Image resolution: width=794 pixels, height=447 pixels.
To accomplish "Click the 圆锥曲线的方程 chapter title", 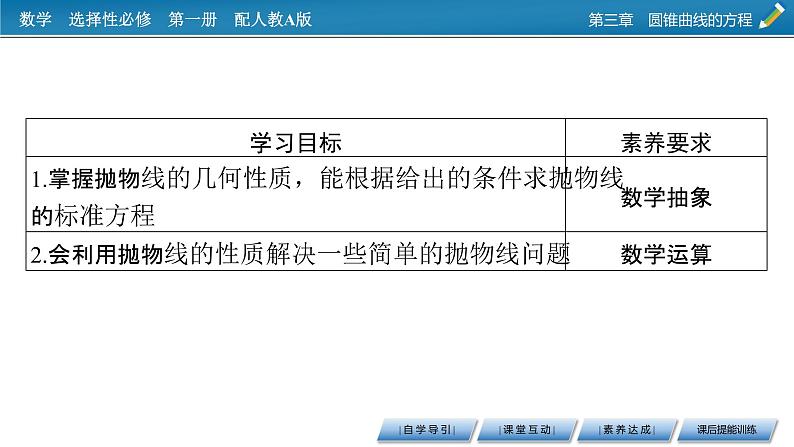I will (699, 20).
